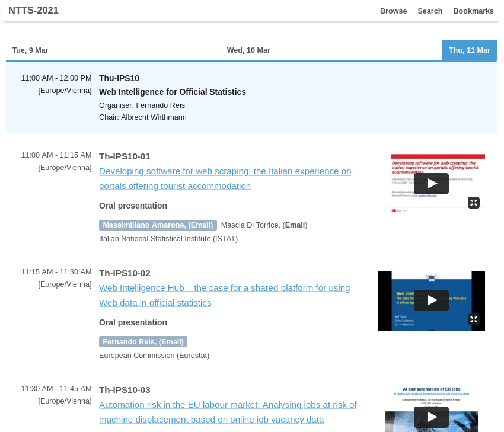504x432 pixels.
Task: Click the 11:00 AM - 12:00 PM time
Action: point(56,78)
